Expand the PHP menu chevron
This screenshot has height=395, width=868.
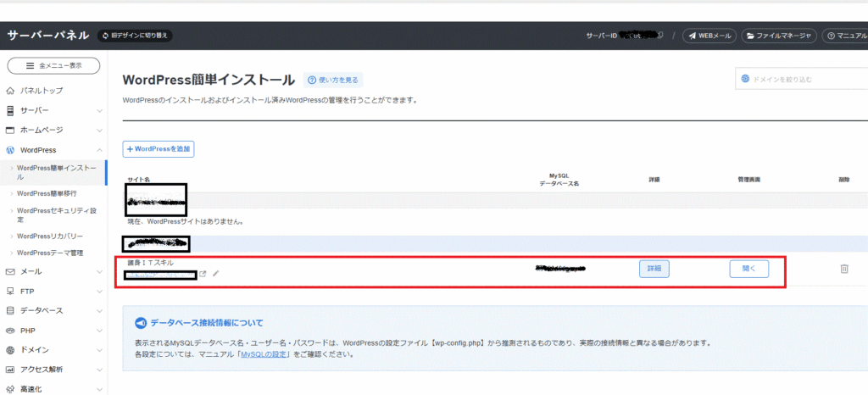point(99,331)
